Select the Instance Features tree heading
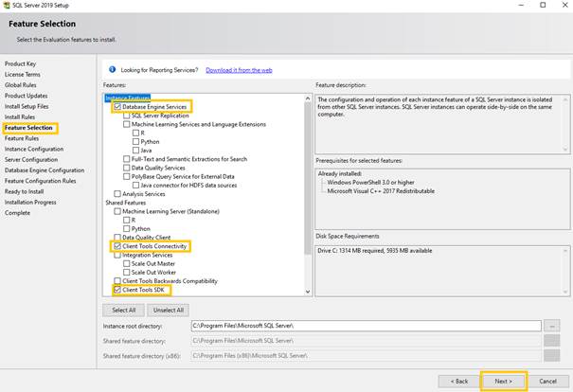This screenshot has height=392, width=573. pos(126,98)
